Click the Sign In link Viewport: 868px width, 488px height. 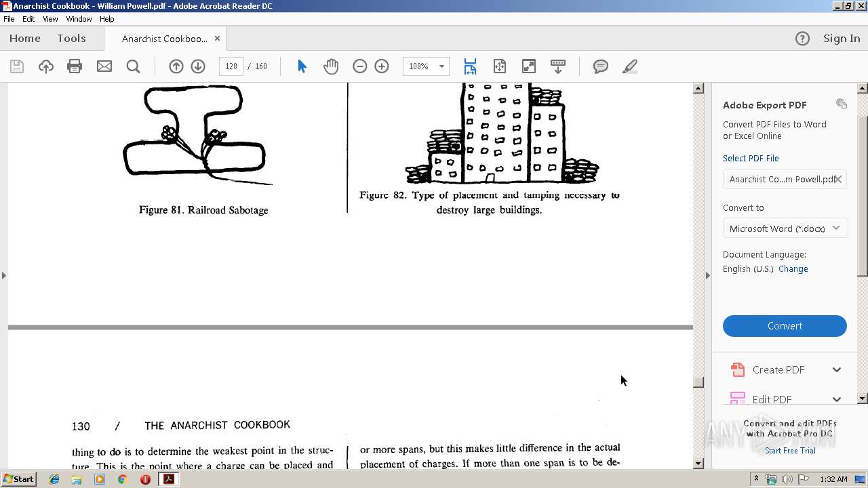842,39
